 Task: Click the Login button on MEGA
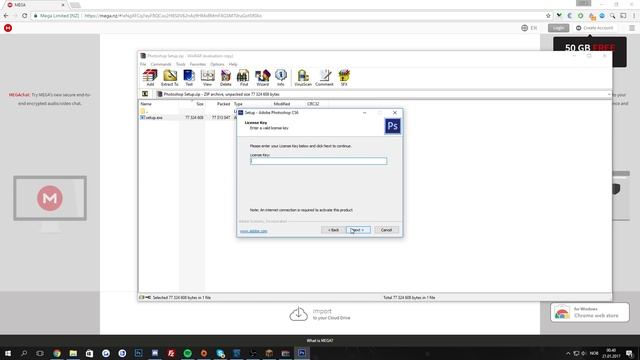[558, 28]
